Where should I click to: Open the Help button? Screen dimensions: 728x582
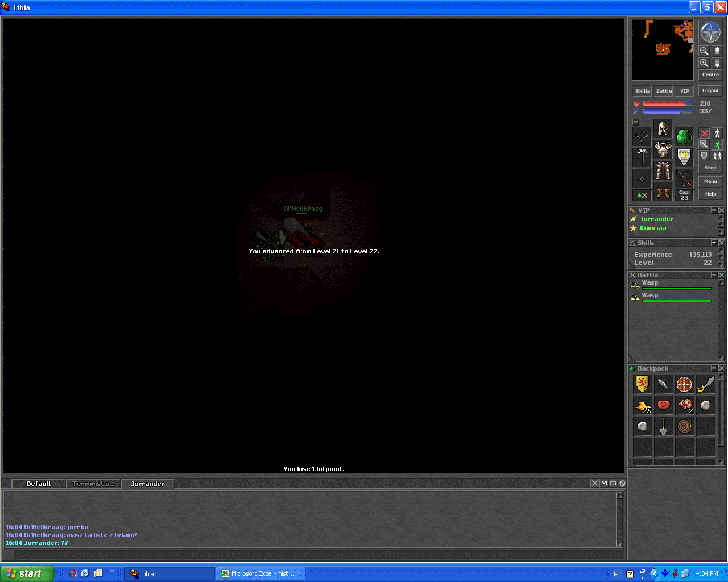pyautogui.click(x=710, y=194)
